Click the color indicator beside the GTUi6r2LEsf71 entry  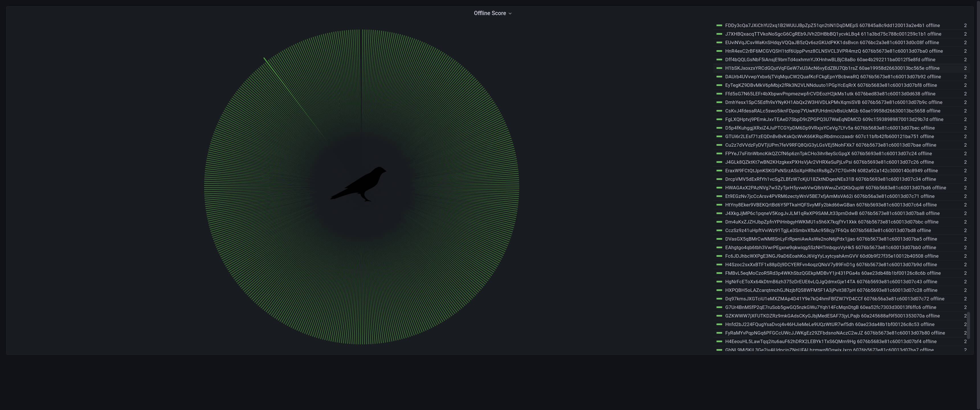pyautogui.click(x=719, y=137)
